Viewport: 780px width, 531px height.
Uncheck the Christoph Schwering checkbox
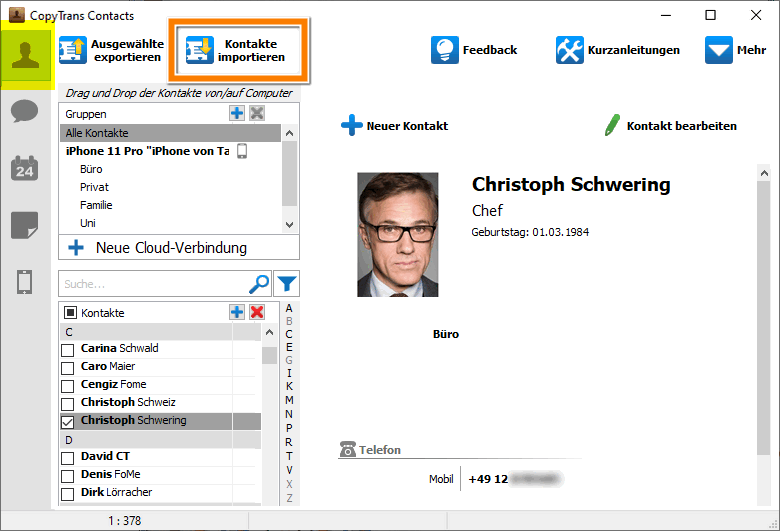(68, 423)
